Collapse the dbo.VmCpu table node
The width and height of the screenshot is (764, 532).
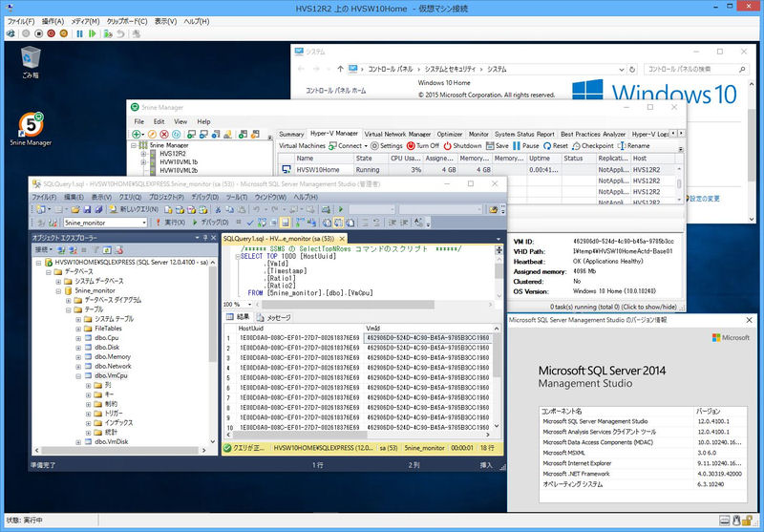point(78,376)
